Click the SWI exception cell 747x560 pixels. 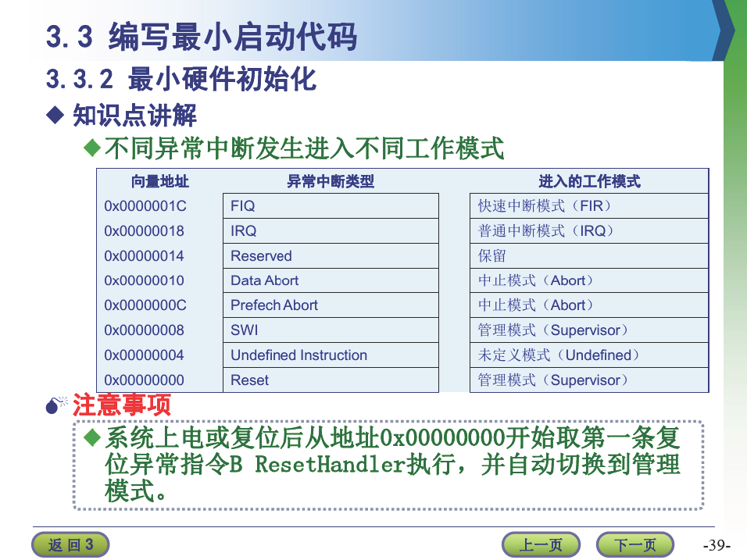(331, 330)
